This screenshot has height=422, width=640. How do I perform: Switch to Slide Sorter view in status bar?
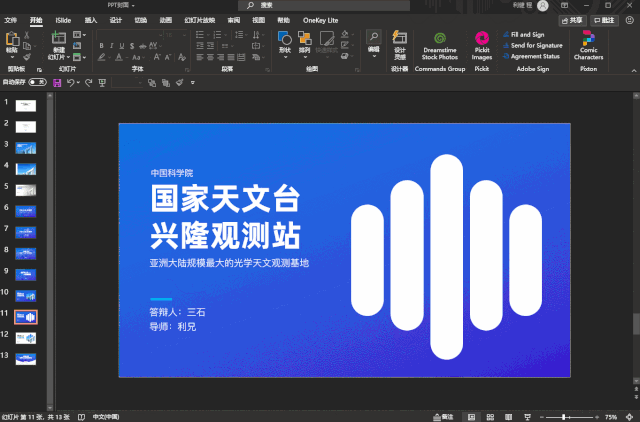tap(490, 417)
